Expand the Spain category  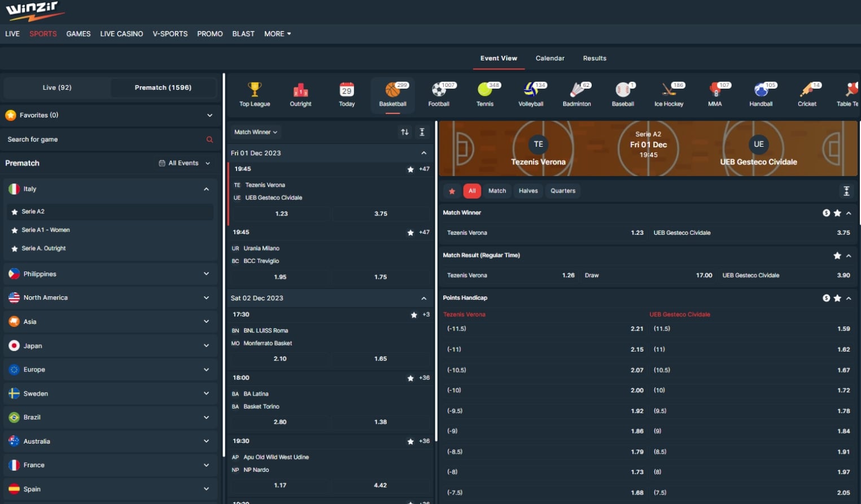[206, 489]
